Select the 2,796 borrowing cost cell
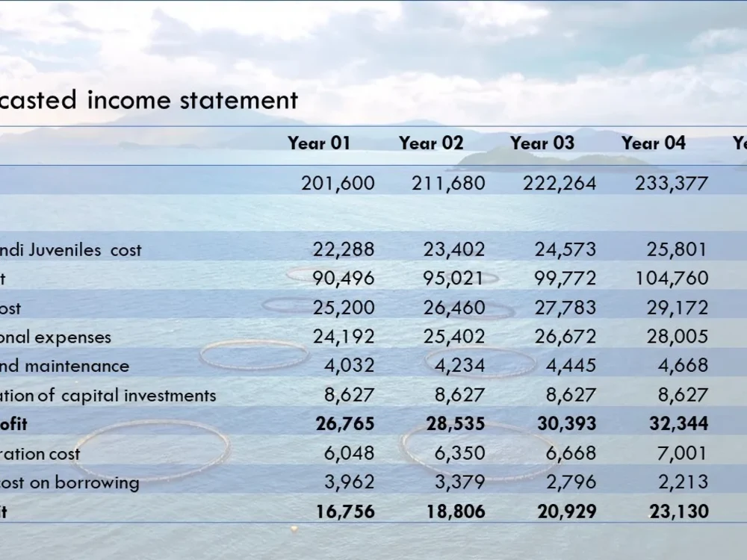Image resolution: width=747 pixels, height=560 pixels. pyautogui.click(x=571, y=482)
